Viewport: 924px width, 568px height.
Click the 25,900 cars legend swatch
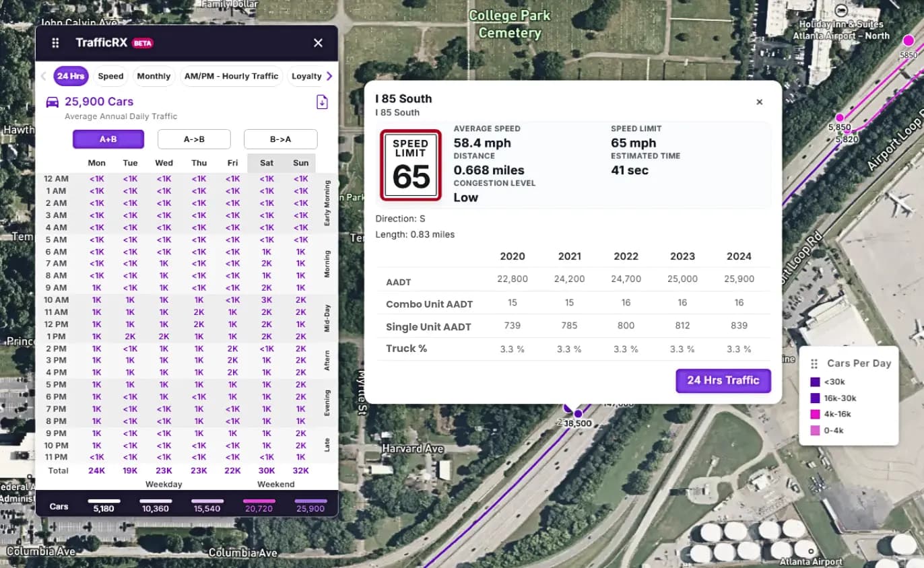310,501
